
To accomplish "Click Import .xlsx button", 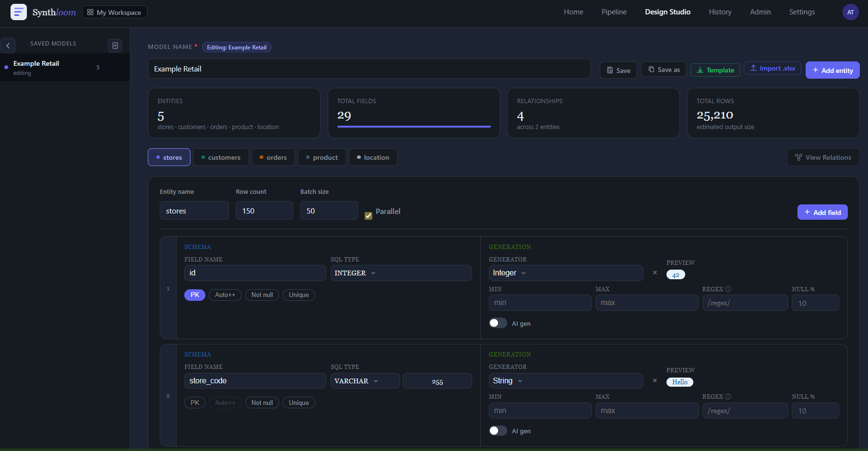I will (773, 68).
